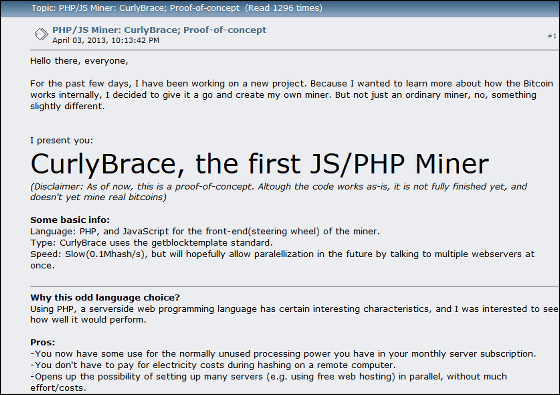Image resolution: width=560 pixels, height=395 pixels.
Task: Click the line '-You now have some use for the normally unused'
Action: [x=283, y=354]
